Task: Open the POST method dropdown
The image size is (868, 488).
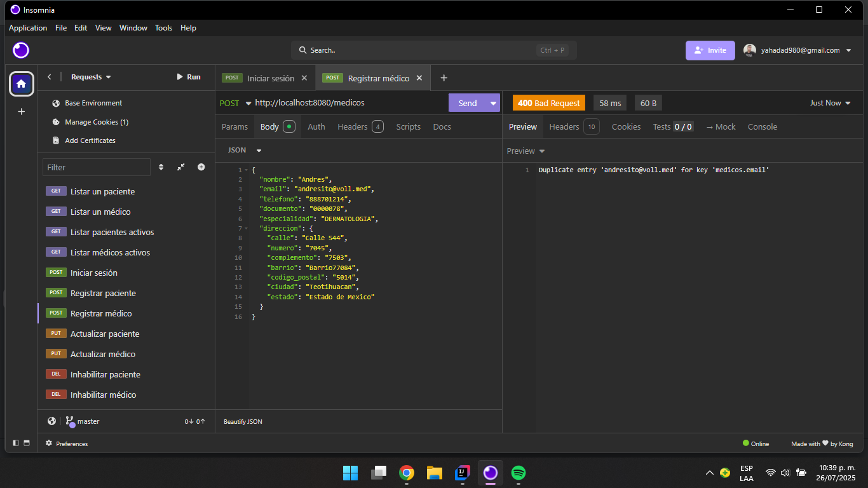Action: [235, 103]
